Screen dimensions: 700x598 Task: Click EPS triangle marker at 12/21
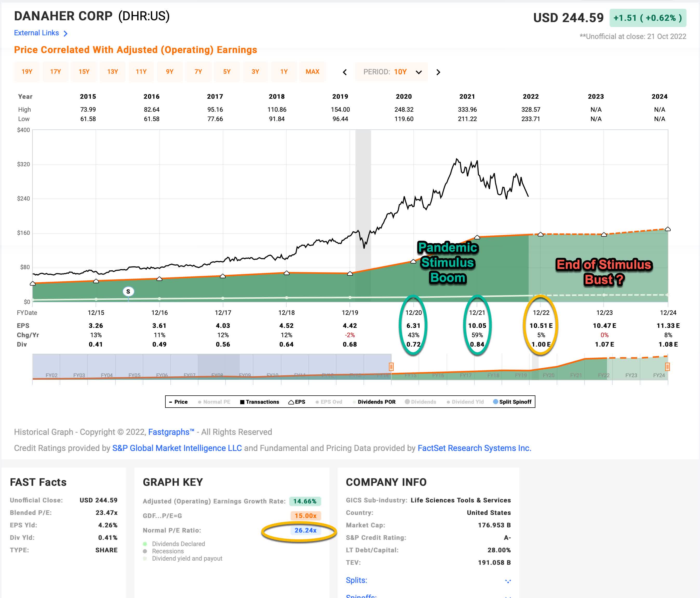point(477,237)
